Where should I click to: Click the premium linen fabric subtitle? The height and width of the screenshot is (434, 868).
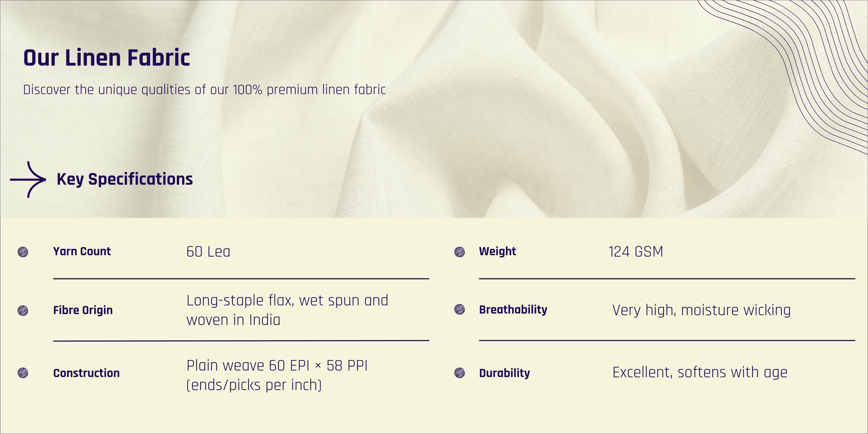pyautogui.click(x=204, y=90)
